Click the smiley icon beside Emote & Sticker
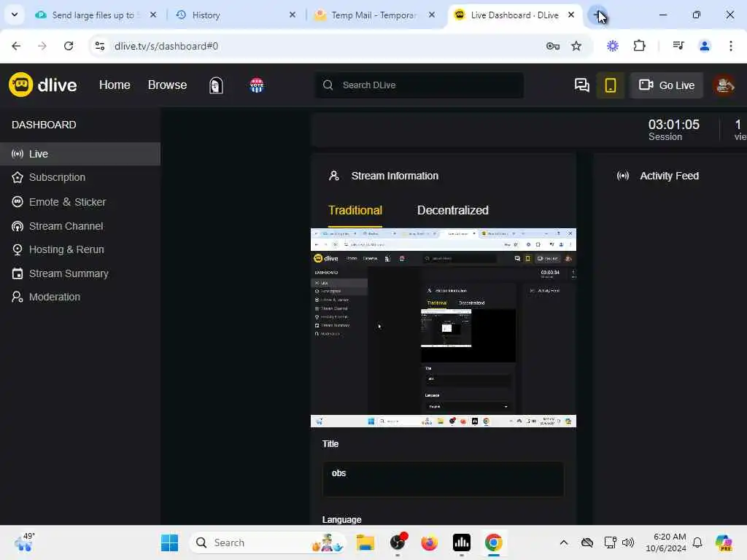The height and width of the screenshot is (560, 747). click(x=18, y=202)
